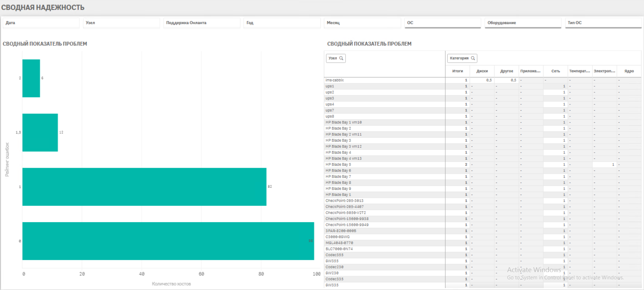Select HP Blade Bay 2 vm11 row
The image size is (644, 290).
pos(384,134)
